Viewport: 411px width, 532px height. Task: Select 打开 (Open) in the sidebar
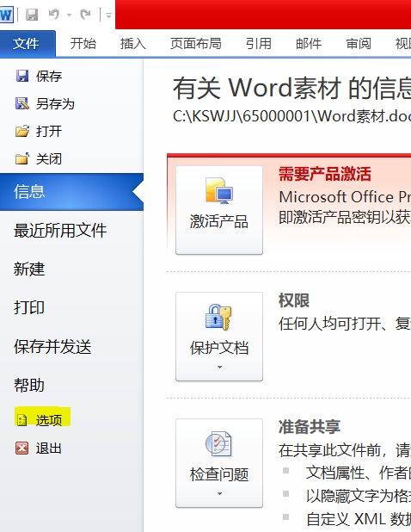pos(39,132)
